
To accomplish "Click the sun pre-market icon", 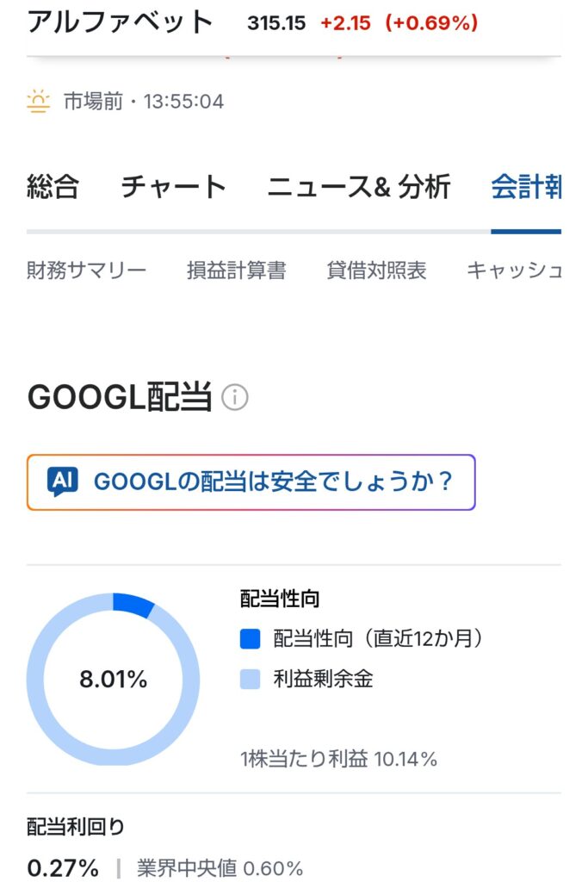I will click(x=39, y=102).
